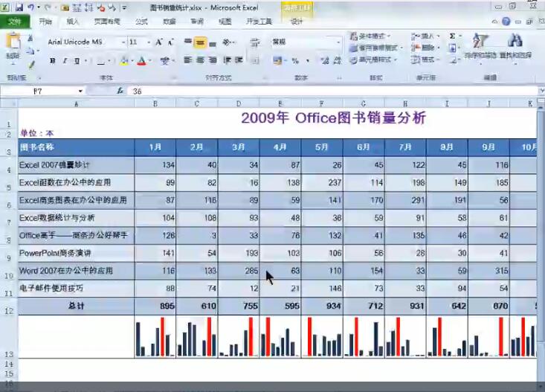Open the Arial Unicode MS font dropdown
This screenshot has width=545, height=392.
tap(123, 42)
